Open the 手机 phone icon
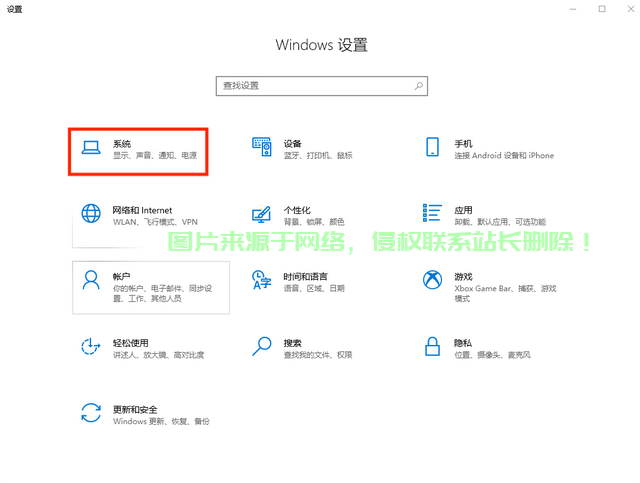This screenshot has width=640, height=483. (432, 147)
